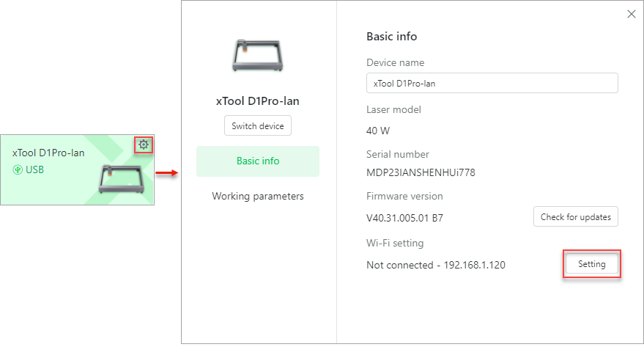Open Wi-Fi Setting button
Viewport: 644px width, 347px height.
(592, 264)
